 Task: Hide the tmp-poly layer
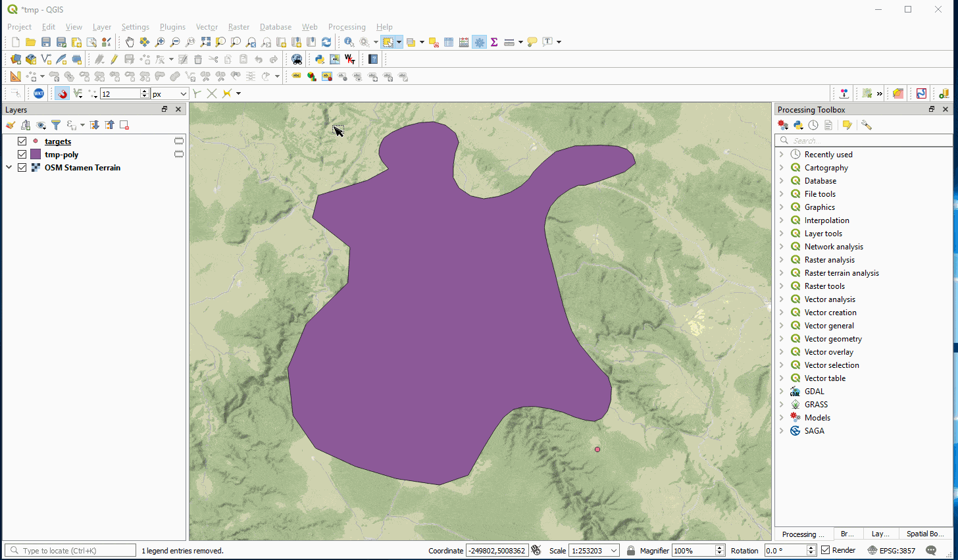(x=22, y=154)
